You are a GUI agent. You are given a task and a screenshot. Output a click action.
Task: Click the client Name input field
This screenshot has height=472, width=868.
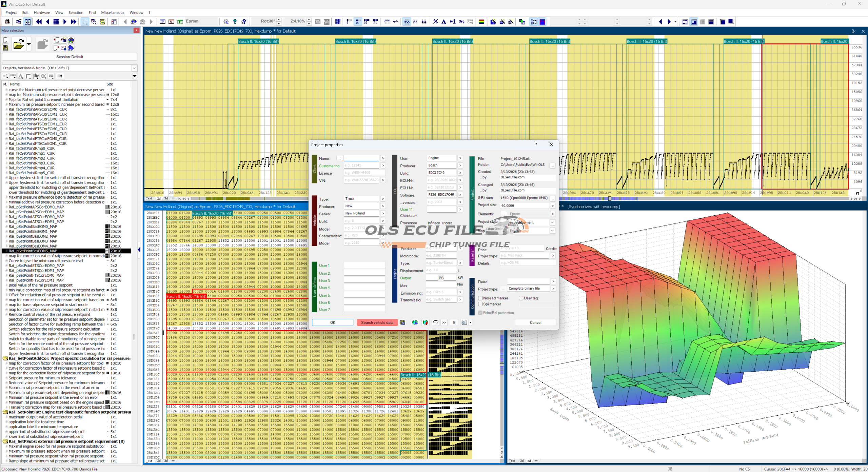[361, 158]
